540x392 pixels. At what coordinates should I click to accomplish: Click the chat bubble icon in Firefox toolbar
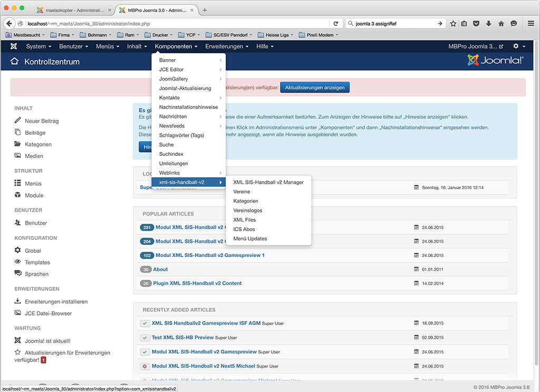514,23
